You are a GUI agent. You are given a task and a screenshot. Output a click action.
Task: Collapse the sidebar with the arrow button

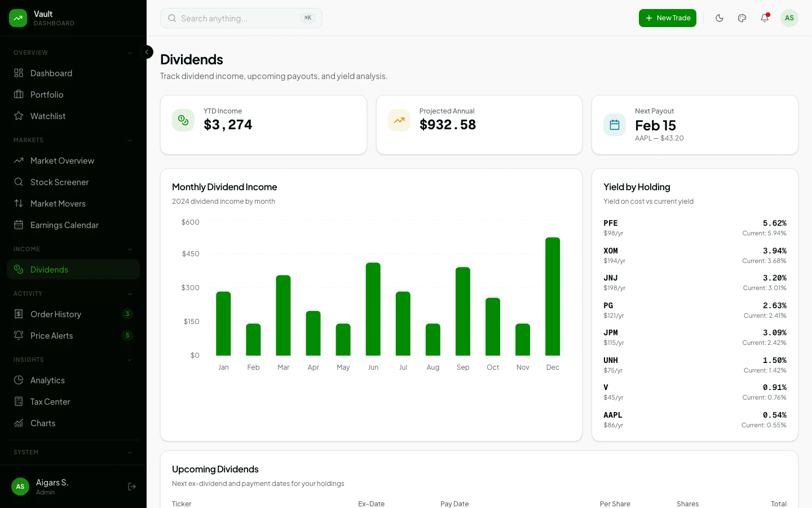147,52
